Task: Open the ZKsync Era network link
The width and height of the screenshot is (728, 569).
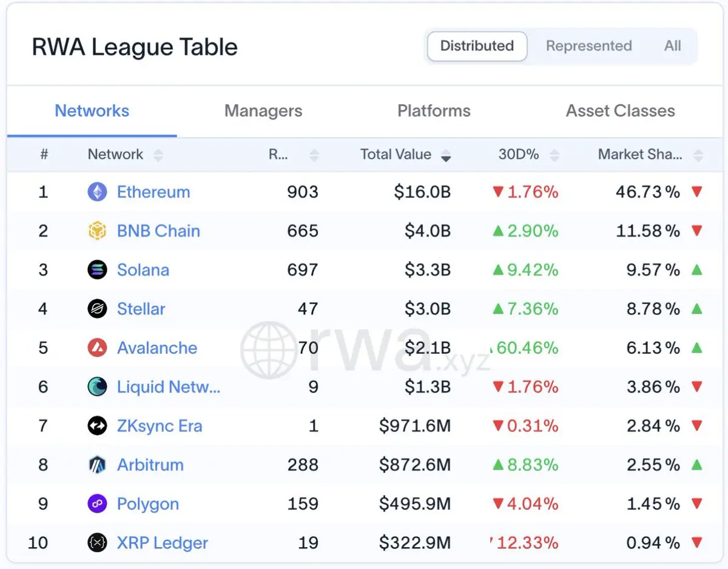Action: (x=160, y=426)
